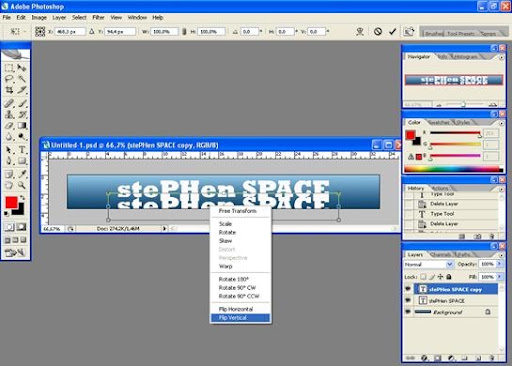Select the Move tool
The image size is (512, 366).
click(22, 68)
